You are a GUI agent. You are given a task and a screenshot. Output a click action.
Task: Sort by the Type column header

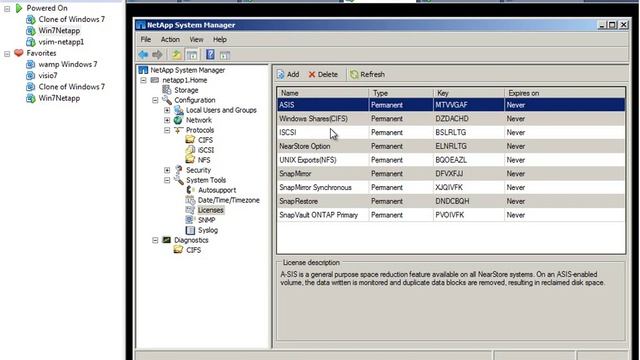pyautogui.click(x=401, y=93)
